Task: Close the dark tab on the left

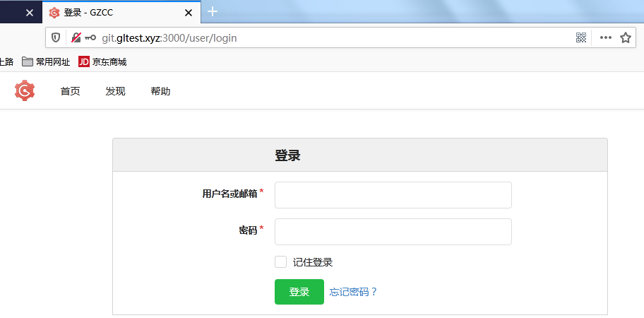Action: (30, 13)
